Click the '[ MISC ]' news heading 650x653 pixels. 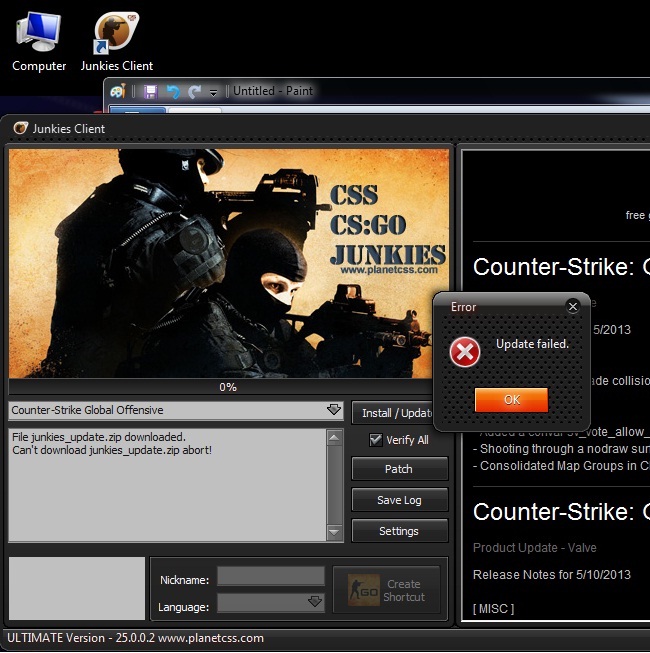pos(493,609)
